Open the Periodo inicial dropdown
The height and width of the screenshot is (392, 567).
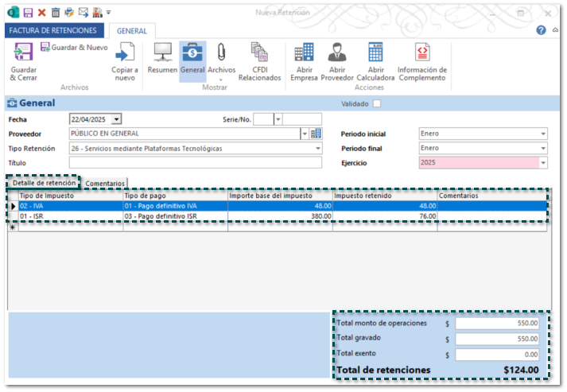pos(543,134)
